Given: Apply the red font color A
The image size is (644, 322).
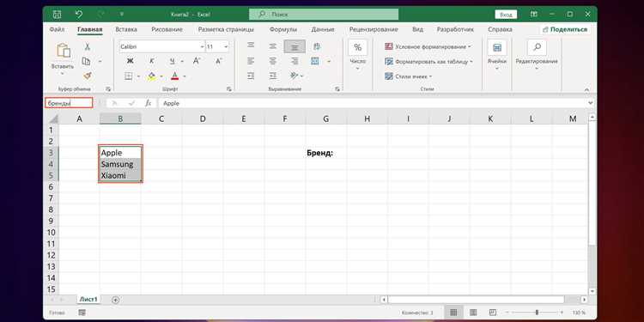Looking at the screenshot, I should [x=174, y=76].
